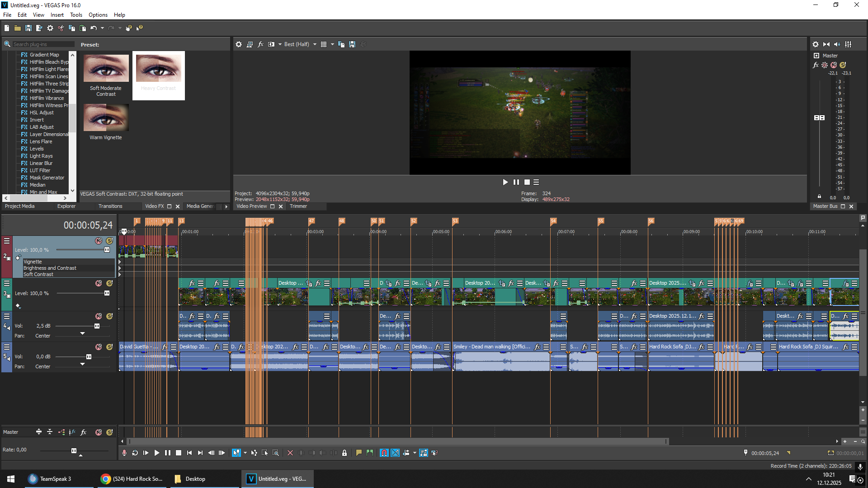This screenshot has height=488, width=868.
Task: Open Video Preview project settings gear
Action: pos(239,44)
